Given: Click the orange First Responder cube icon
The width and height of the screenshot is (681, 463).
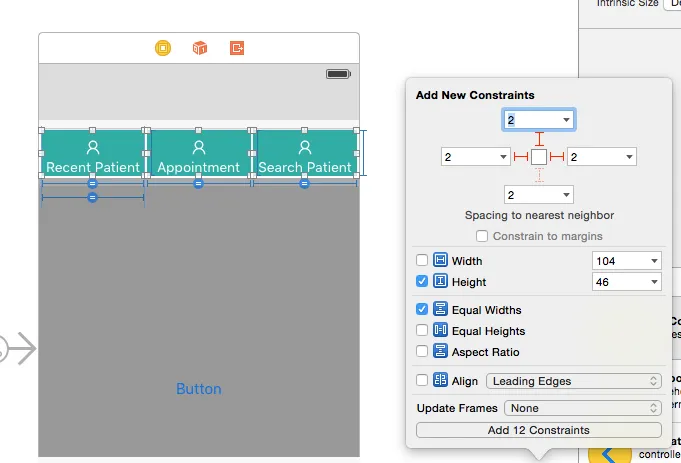Looking at the screenshot, I should [200, 48].
